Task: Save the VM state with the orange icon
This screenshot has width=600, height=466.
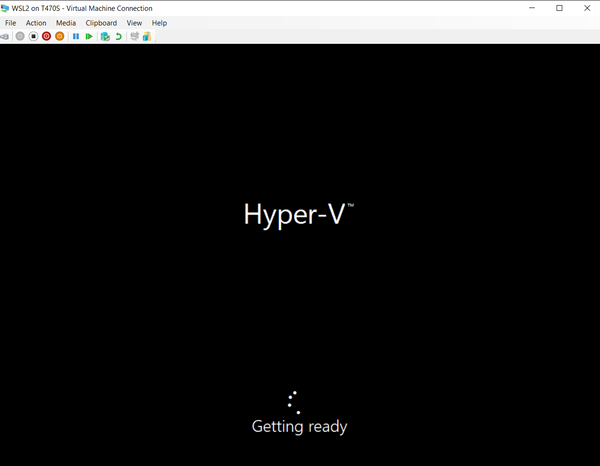Action: 59,37
